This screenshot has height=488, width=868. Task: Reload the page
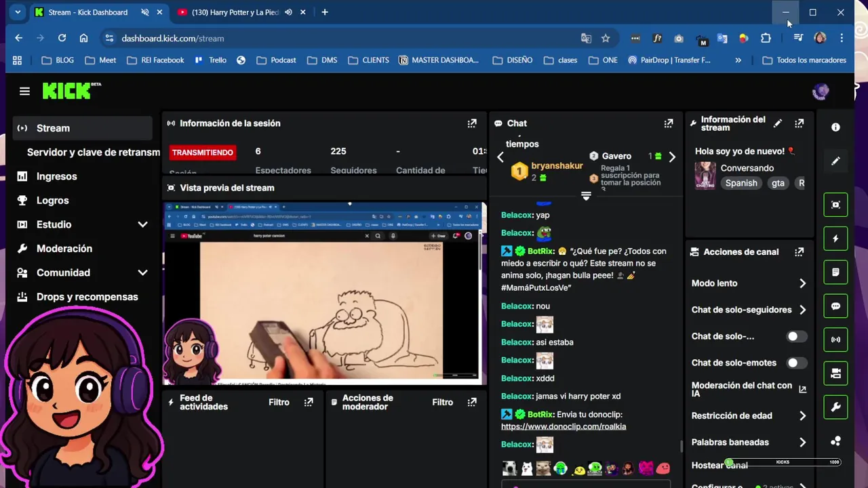tap(62, 39)
